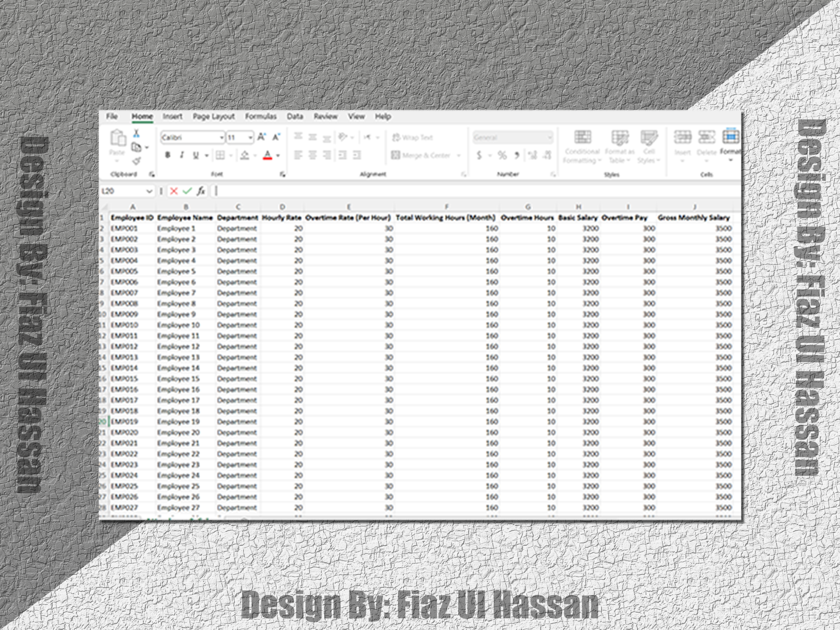Click inside the formula bar field

(456, 191)
